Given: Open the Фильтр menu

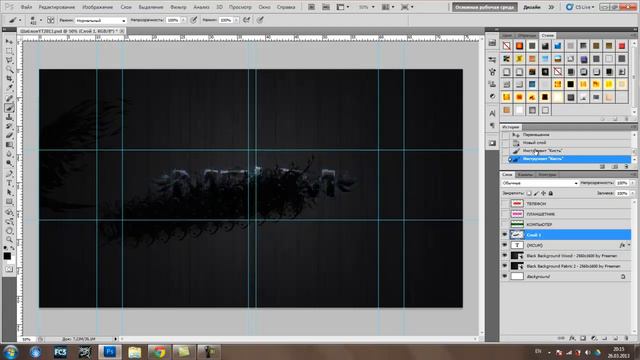Looking at the screenshot, I should coord(178,7).
